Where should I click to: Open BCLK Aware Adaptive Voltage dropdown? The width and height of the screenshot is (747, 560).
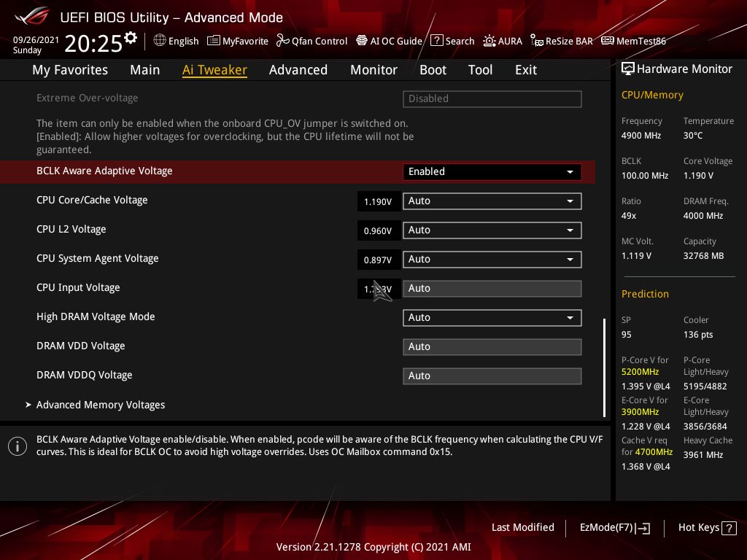[x=492, y=172]
